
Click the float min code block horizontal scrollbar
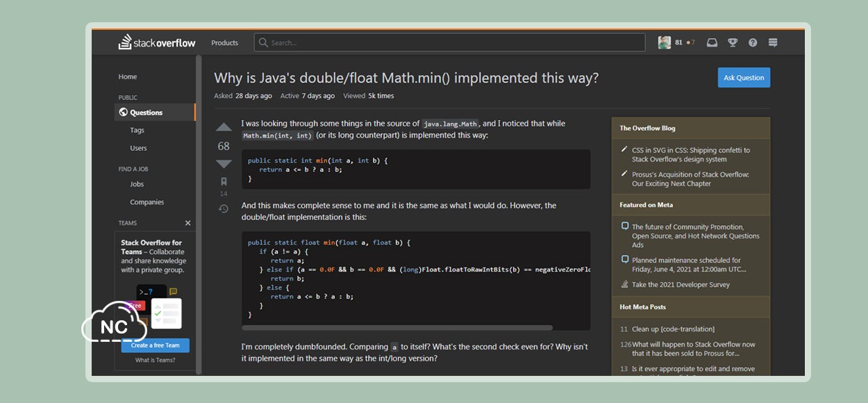point(397,328)
